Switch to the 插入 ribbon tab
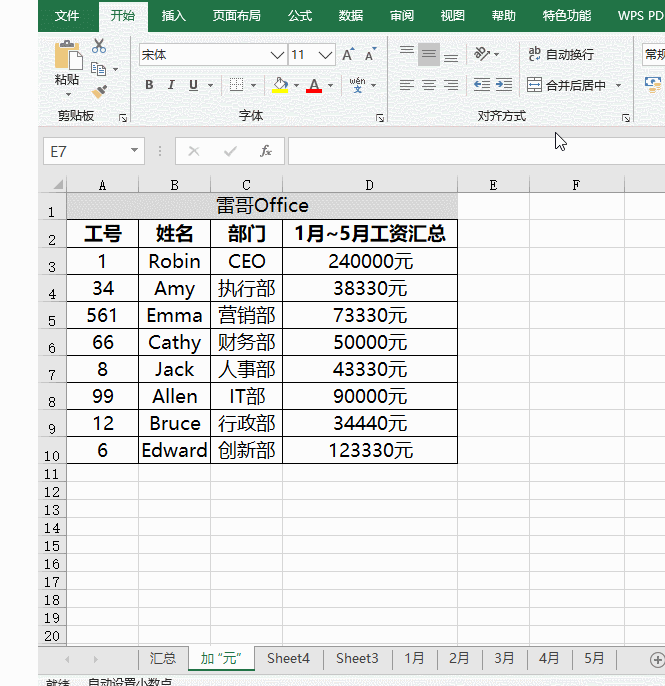 [x=174, y=16]
